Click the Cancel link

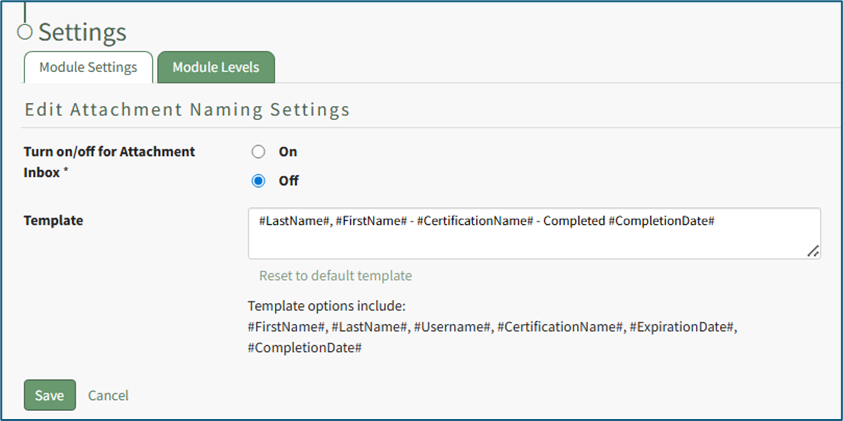[x=108, y=395]
